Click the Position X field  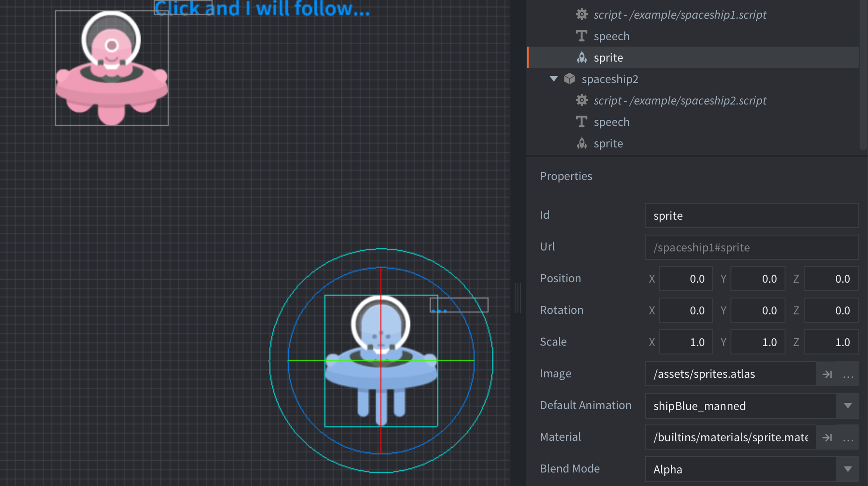coord(686,279)
